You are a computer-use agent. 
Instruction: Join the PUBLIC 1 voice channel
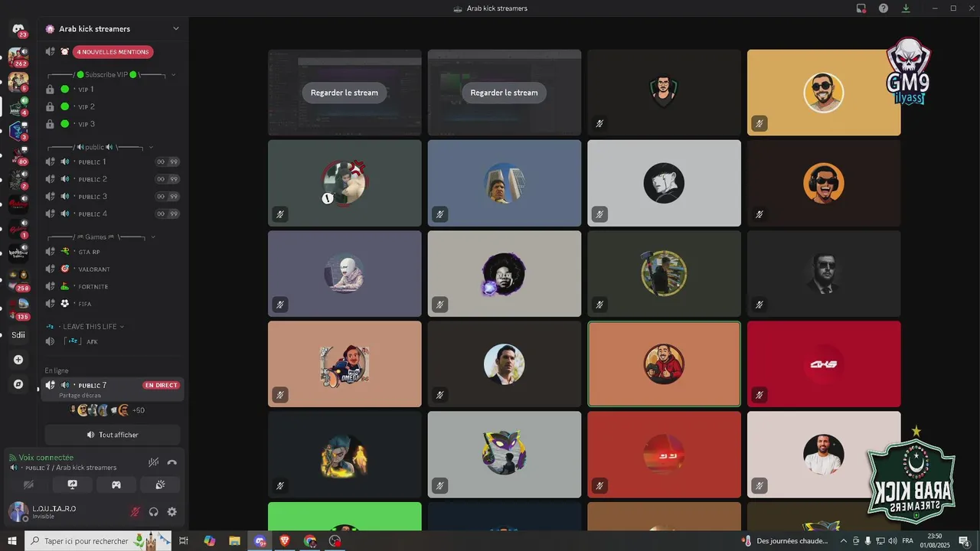click(113, 161)
